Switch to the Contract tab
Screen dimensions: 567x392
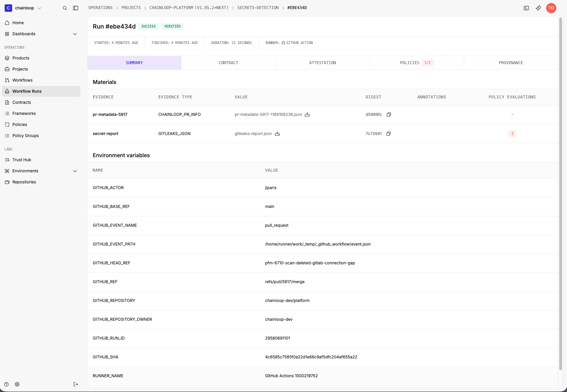click(x=229, y=63)
